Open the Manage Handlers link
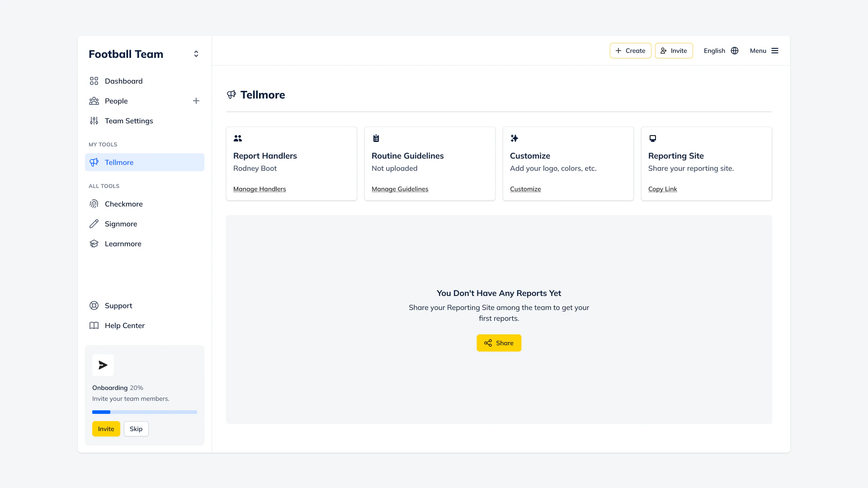868x488 pixels. [259, 189]
